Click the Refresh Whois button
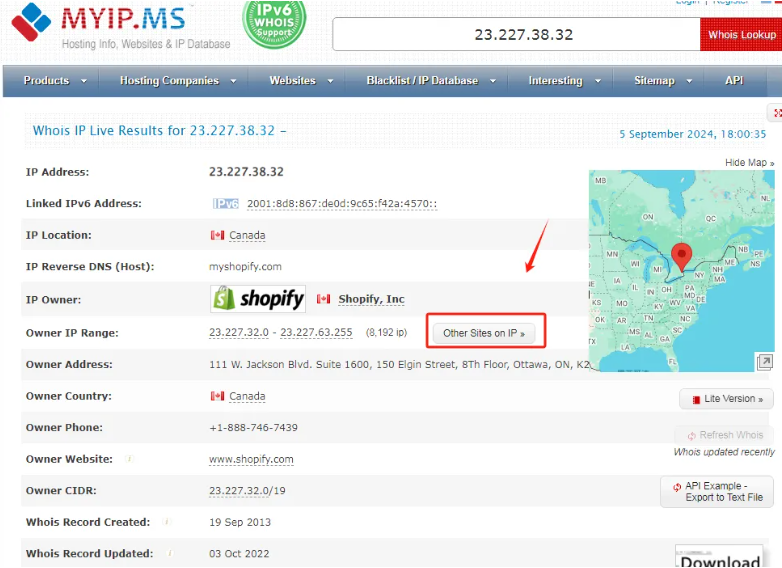This screenshot has width=782, height=568. [x=724, y=435]
